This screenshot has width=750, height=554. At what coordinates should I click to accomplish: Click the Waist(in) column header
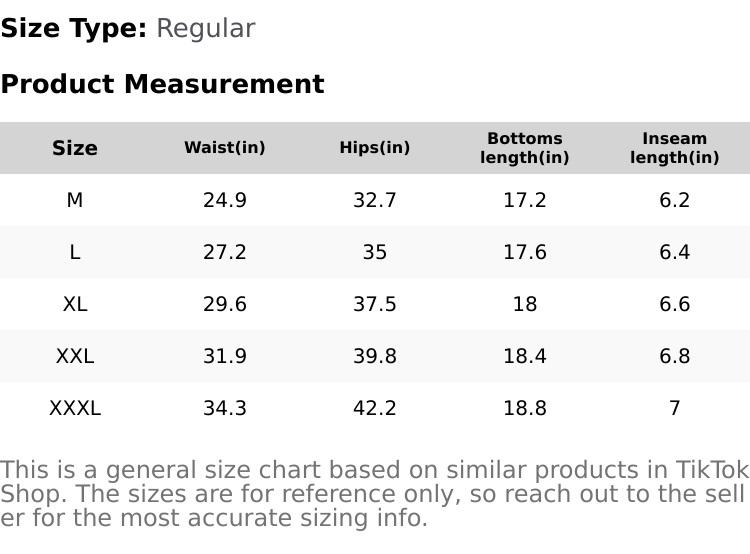[225, 148]
